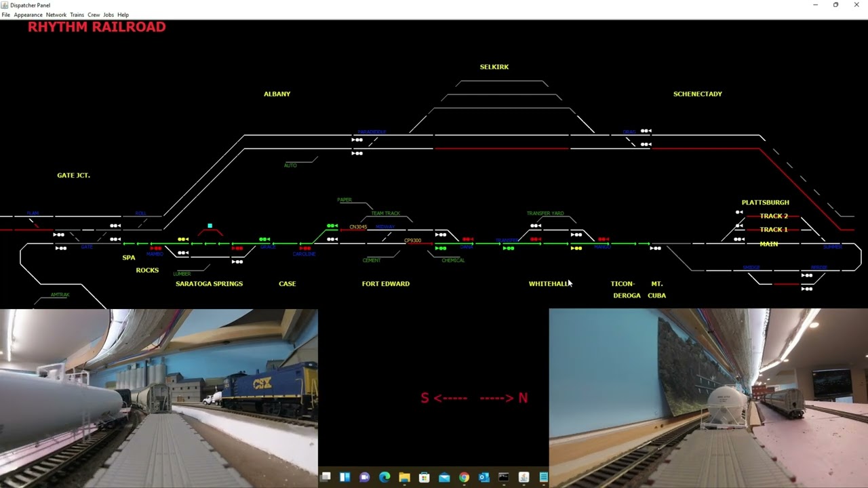Click the SCHENECTADY station label

click(698, 94)
